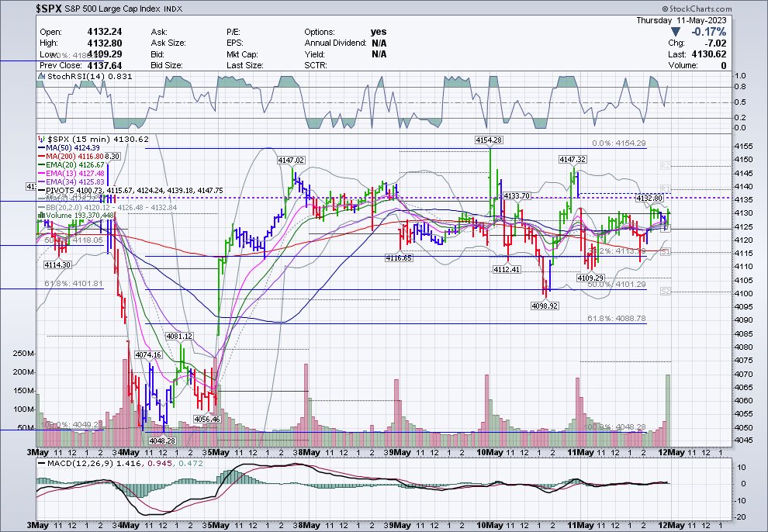The image size is (768, 532).
Task: Click the 4116.65 low price label
Action: 399,258
